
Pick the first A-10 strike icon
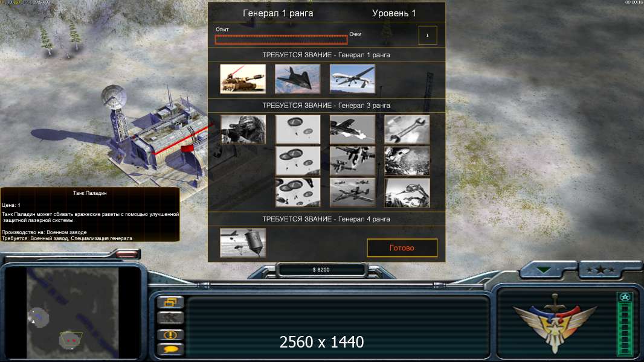[x=352, y=130]
